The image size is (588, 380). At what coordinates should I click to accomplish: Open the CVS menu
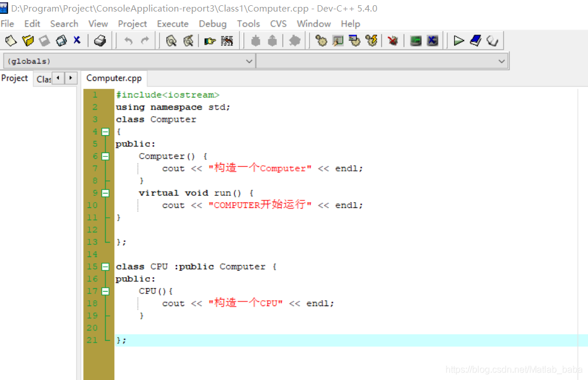[x=278, y=24]
